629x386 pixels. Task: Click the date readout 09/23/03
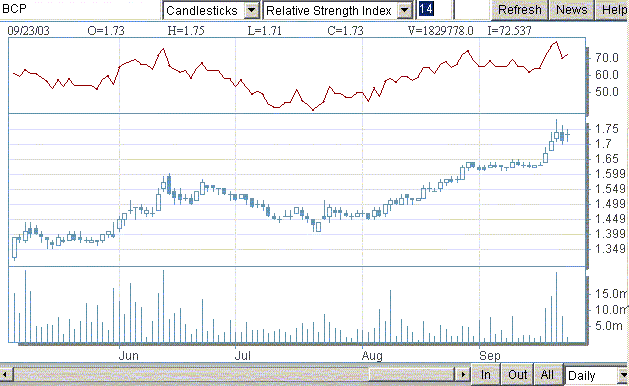[x=28, y=31]
